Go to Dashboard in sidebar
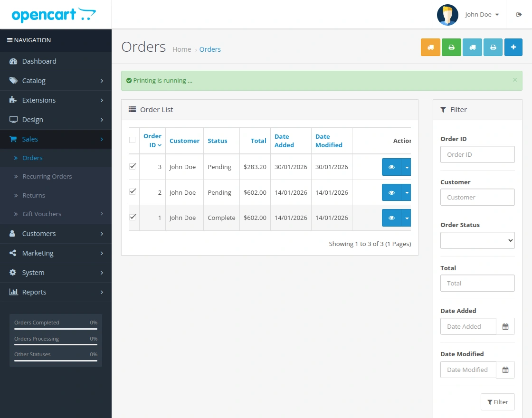The width and height of the screenshot is (532, 418). tap(56, 61)
